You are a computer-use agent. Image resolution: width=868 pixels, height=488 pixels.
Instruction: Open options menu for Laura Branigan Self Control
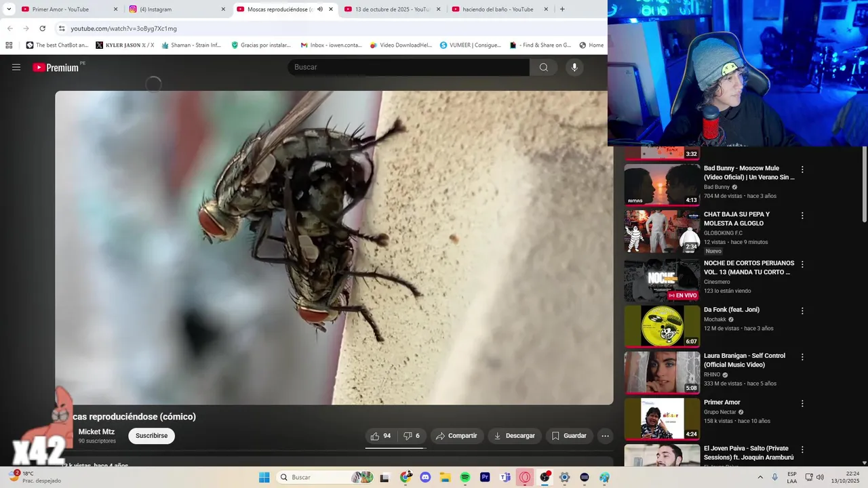coord(802,357)
